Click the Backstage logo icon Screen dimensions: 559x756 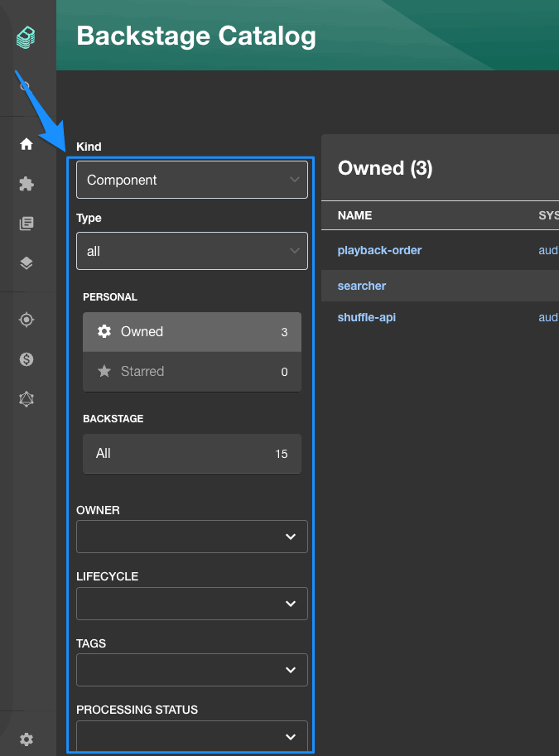(x=25, y=36)
